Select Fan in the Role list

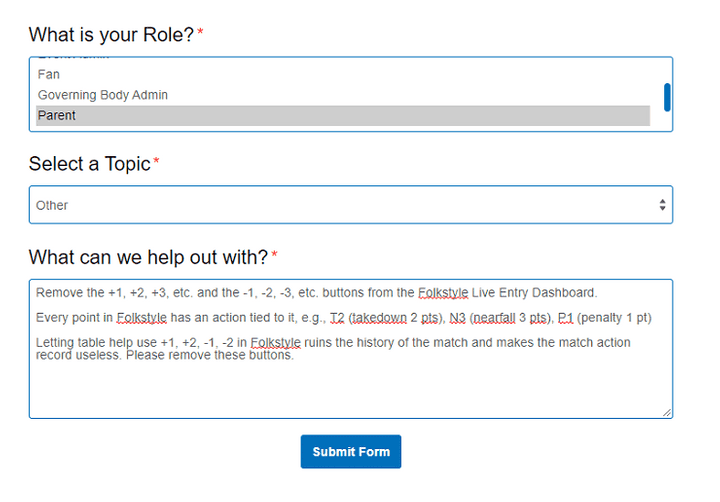[x=49, y=74]
